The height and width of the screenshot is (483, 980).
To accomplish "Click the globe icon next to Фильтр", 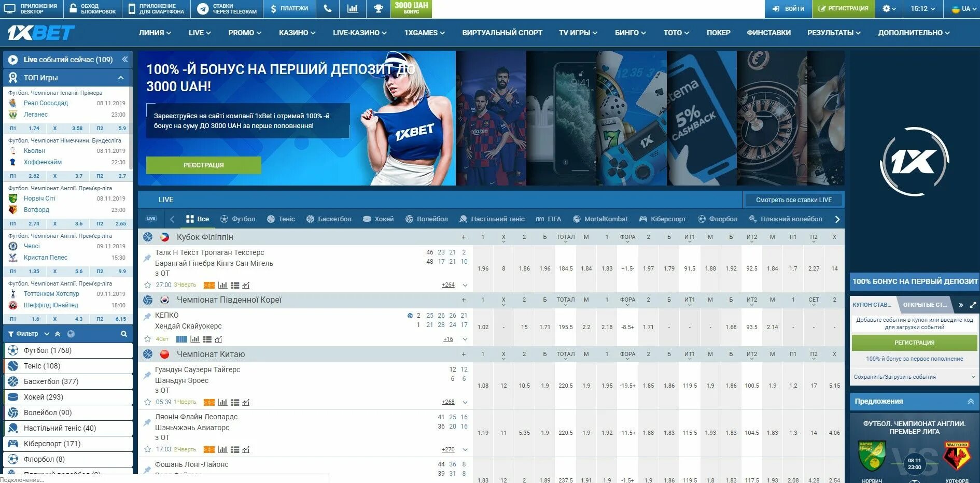I will pos(71,334).
